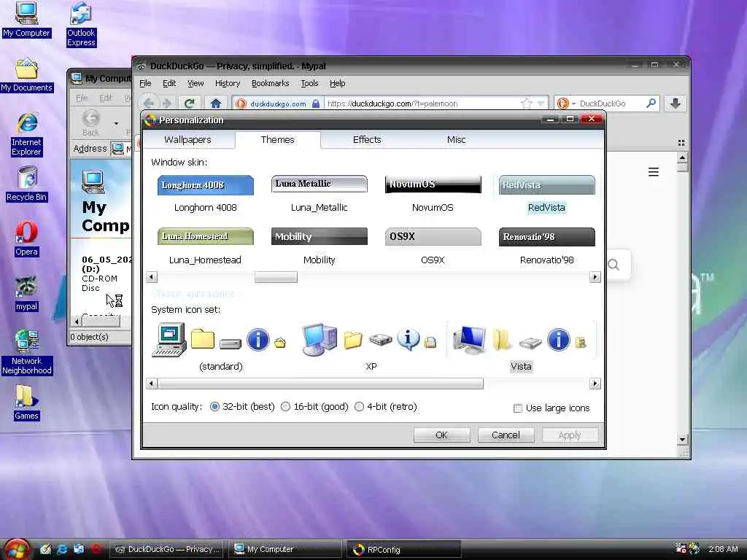Switch to the Wallpapers tab
Screen dimensions: 747x560
point(187,139)
